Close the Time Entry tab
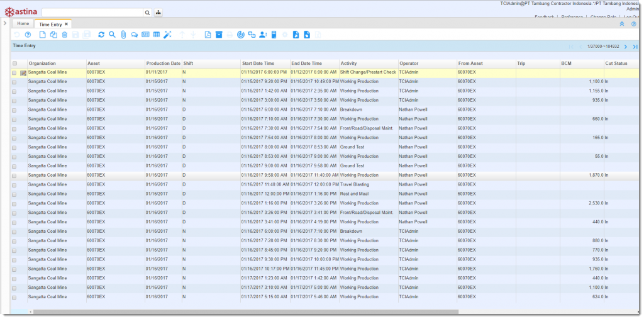Image resolution: width=644 pixels, height=319 pixels. [66, 24]
